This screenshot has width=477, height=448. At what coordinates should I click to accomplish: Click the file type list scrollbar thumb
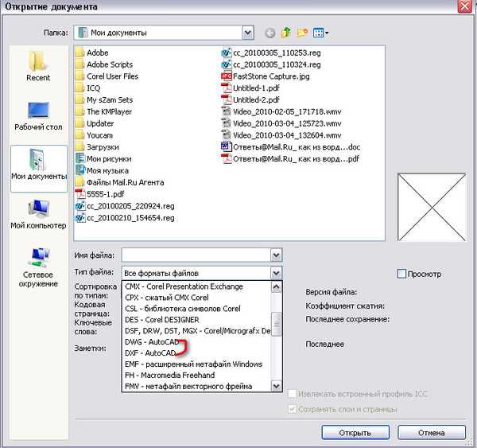276,324
